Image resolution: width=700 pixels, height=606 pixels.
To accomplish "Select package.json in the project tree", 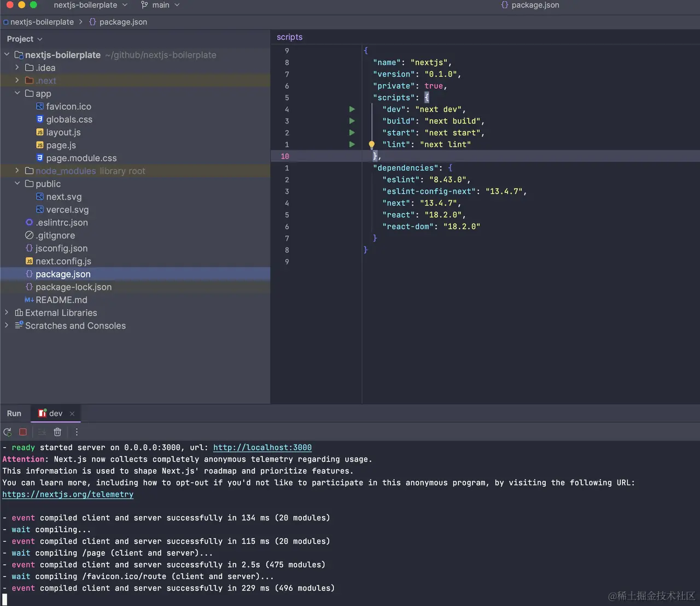I will (x=63, y=274).
